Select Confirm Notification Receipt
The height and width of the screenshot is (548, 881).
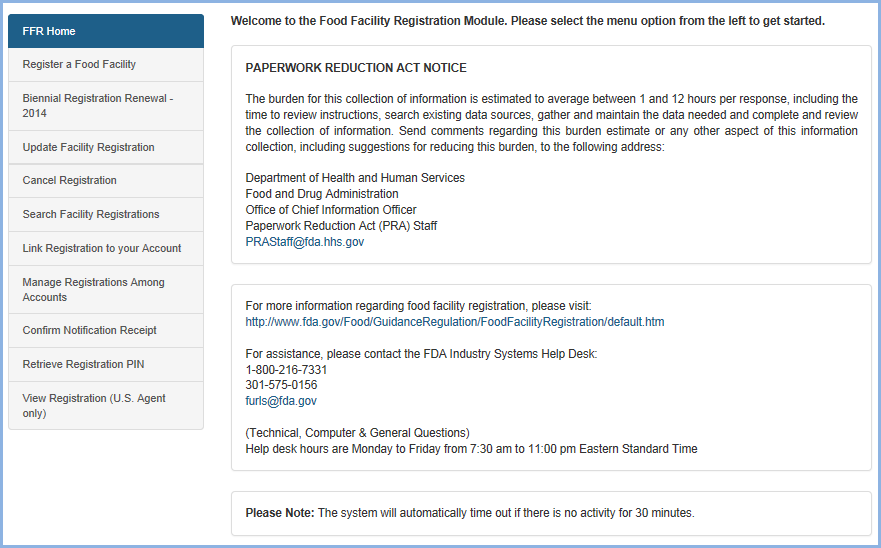point(89,330)
